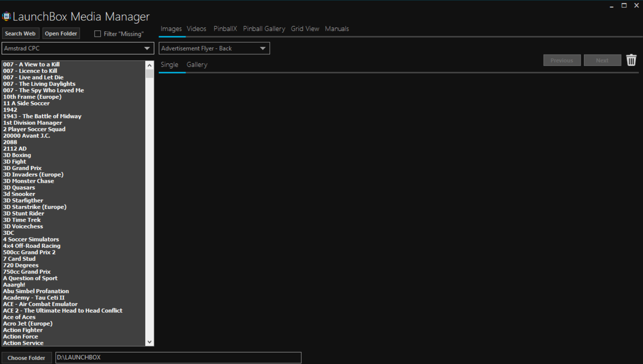This screenshot has height=364, width=643.
Task: Select the Single sub-tab
Action: click(169, 65)
